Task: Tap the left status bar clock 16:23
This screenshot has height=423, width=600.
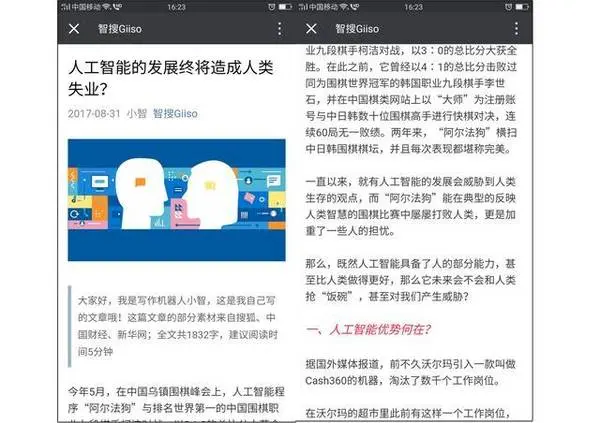Action: click(x=176, y=7)
